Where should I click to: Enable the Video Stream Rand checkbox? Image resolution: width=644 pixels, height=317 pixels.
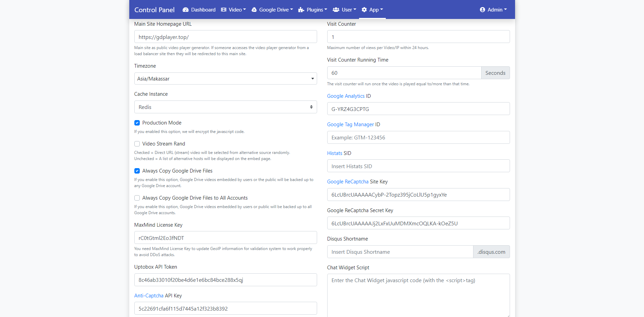[x=137, y=144]
